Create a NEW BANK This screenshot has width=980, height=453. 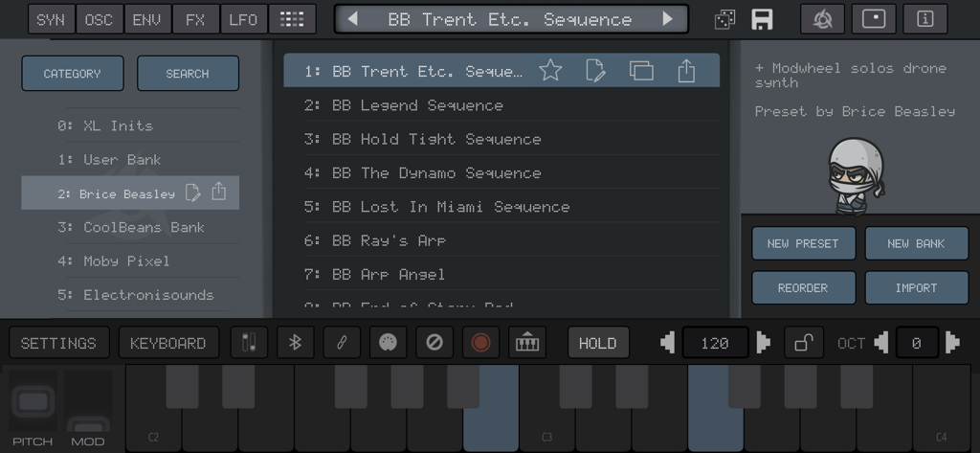(x=916, y=243)
